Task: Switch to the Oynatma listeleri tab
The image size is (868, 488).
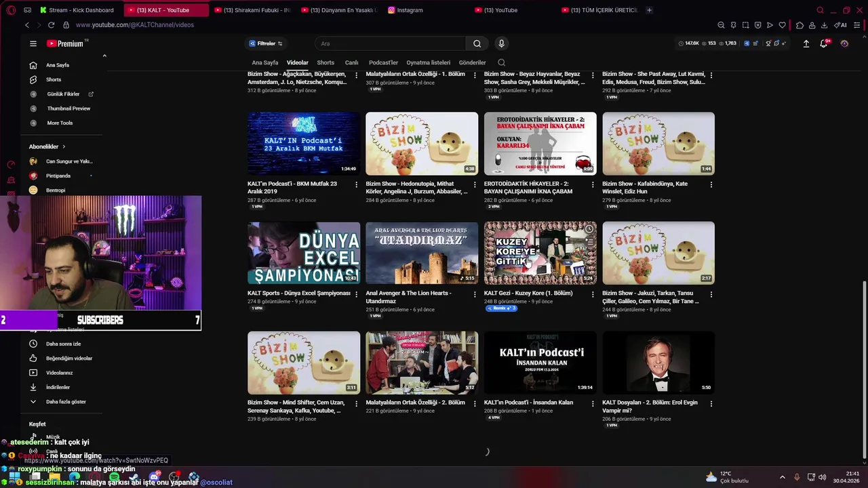Action: point(428,62)
